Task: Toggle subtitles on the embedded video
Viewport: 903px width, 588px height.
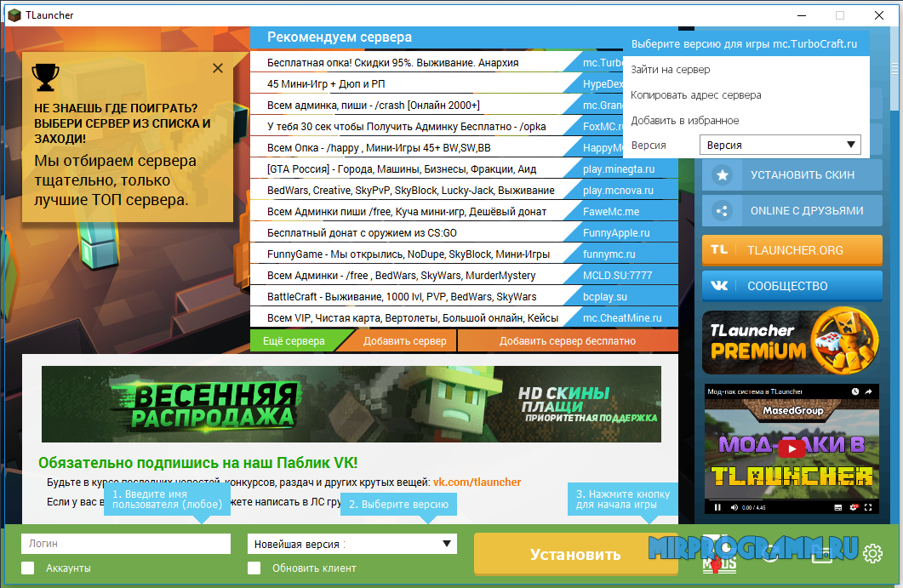Action: 838,507
